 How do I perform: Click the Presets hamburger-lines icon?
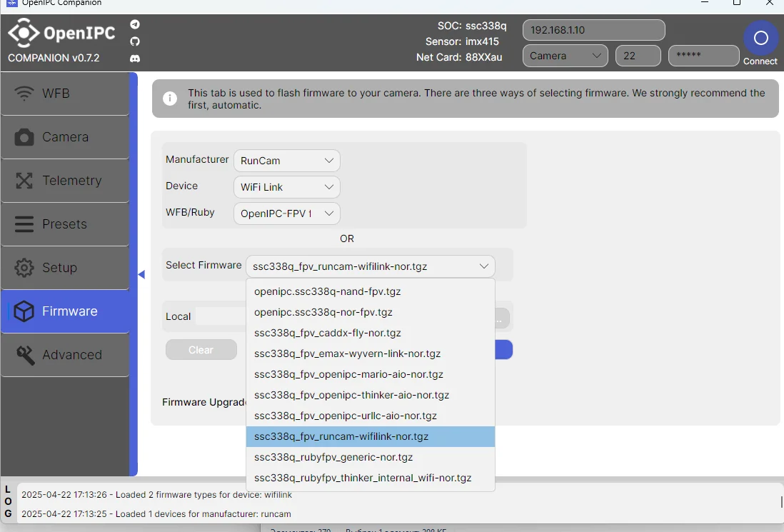24,224
